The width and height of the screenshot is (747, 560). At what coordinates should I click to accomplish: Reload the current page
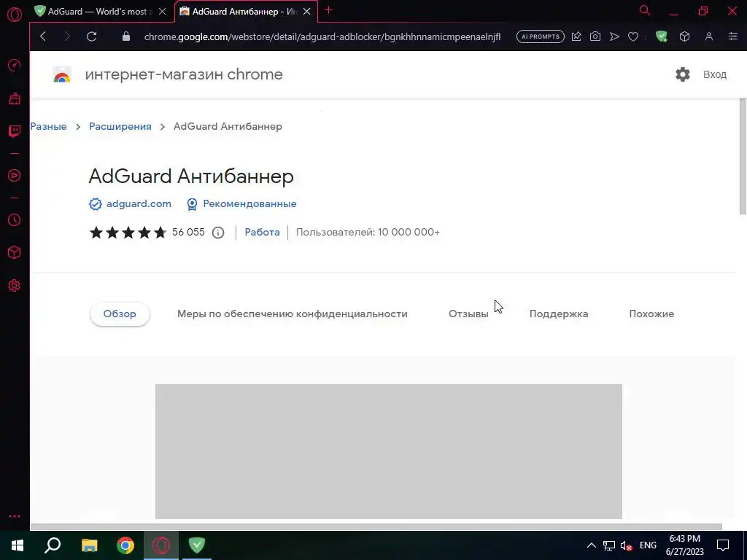tap(91, 36)
